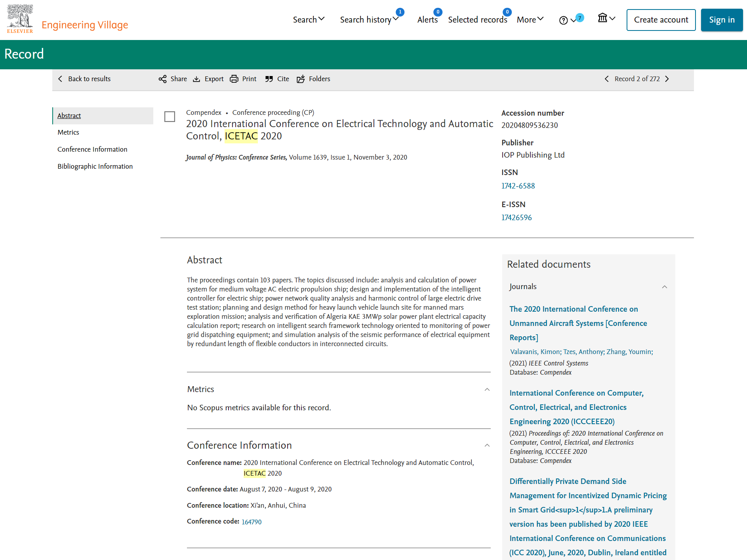Image resolution: width=747 pixels, height=560 pixels.
Task: Open ISSN link 1742-6588
Action: (x=518, y=186)
